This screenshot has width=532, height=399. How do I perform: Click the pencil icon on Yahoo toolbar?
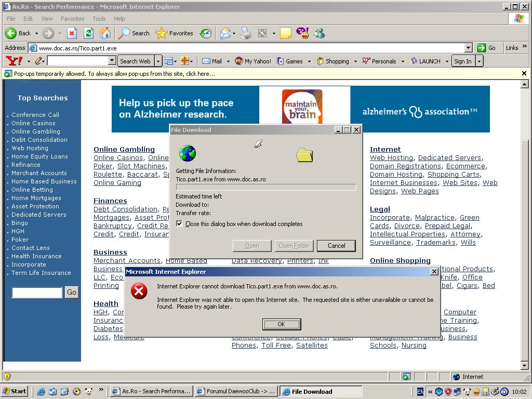click(x=38, y=61)
